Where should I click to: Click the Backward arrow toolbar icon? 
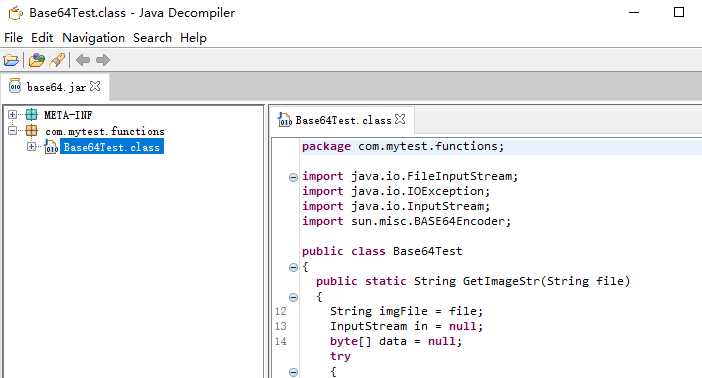[x=83, y=60]
